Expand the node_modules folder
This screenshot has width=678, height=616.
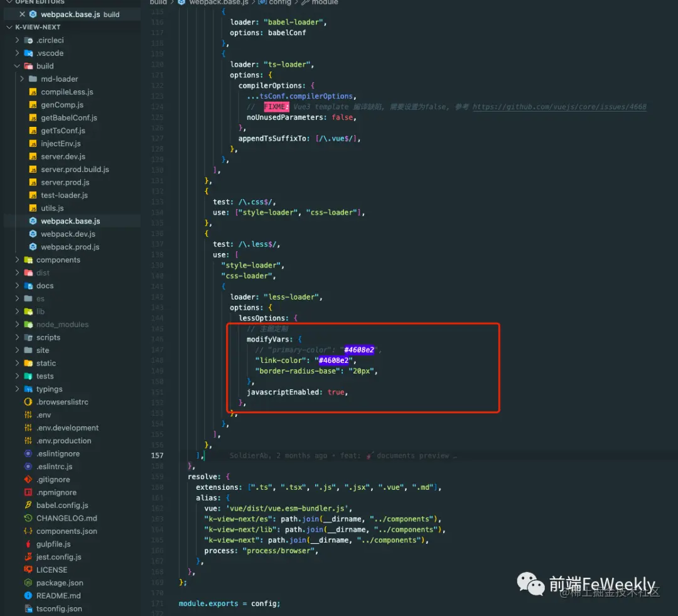[x=18, y=325]
